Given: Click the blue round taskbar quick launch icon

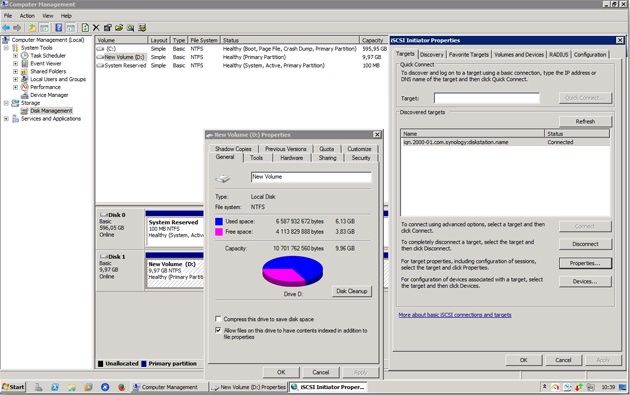Looking at the screenshot, I should click(105, 387).
